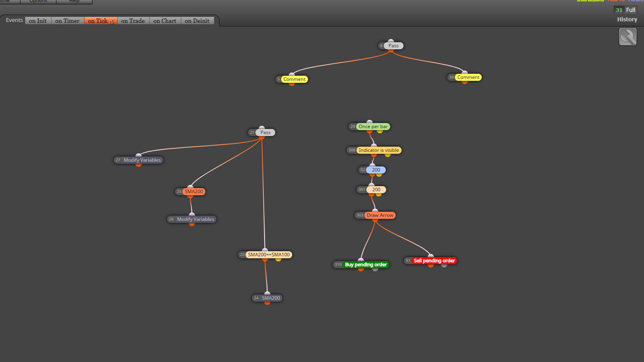This screenshot has height=362, width=644.
Task: Select Modify Variables node 28
Action: (195, 219)
